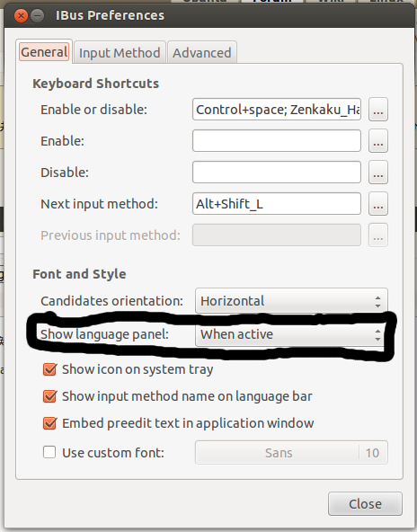This screenshot has width=417, height=532.
Task: Open shortcut picker for Next input method
Action: coord(378,204)
